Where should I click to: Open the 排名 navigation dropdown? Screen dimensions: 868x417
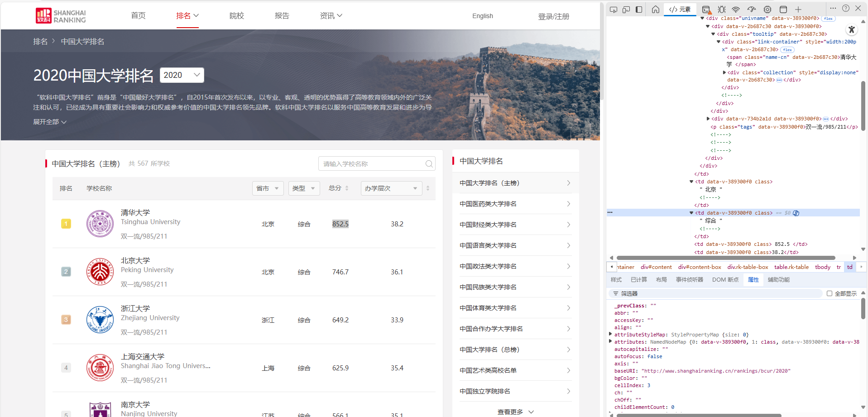click(x=187, y=16)
